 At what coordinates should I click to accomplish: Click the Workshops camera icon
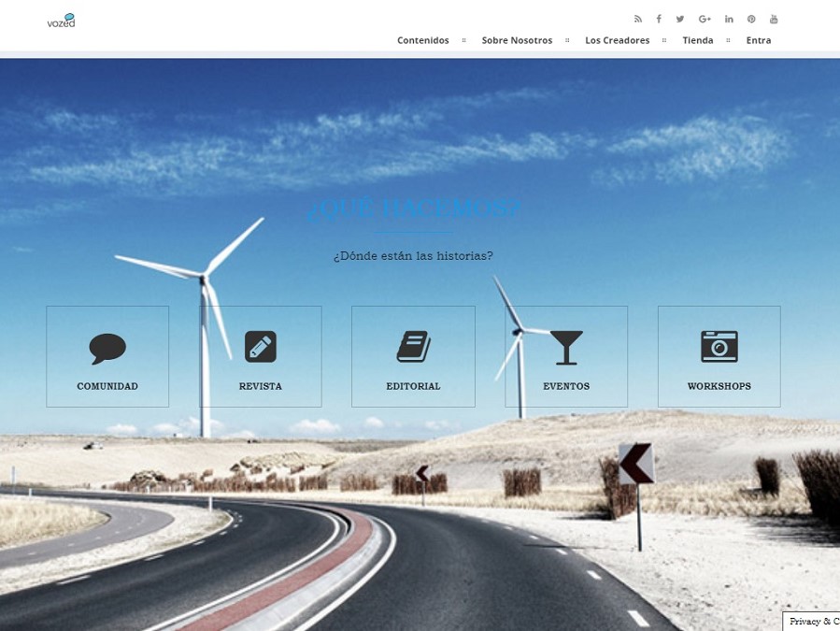pyautogui.click(x=719, y=346)
